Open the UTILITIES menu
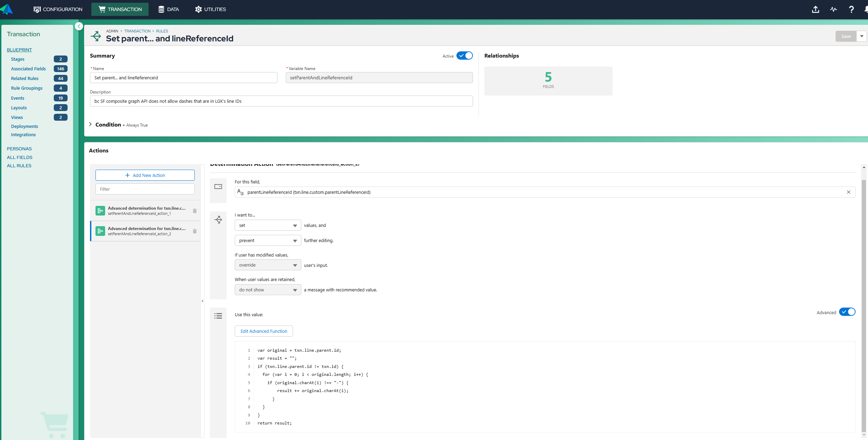 tap(211, 9)
